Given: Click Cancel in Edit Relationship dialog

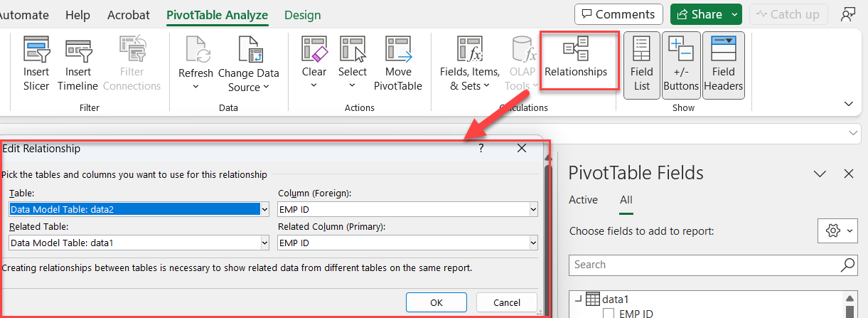Looking at the screenshot, I should (x=507, y=302).
